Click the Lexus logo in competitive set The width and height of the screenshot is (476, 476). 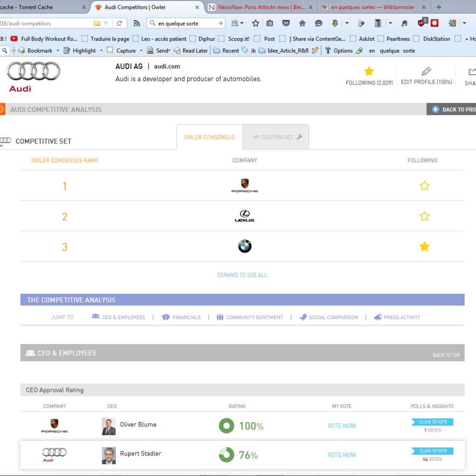coord(245,216)
